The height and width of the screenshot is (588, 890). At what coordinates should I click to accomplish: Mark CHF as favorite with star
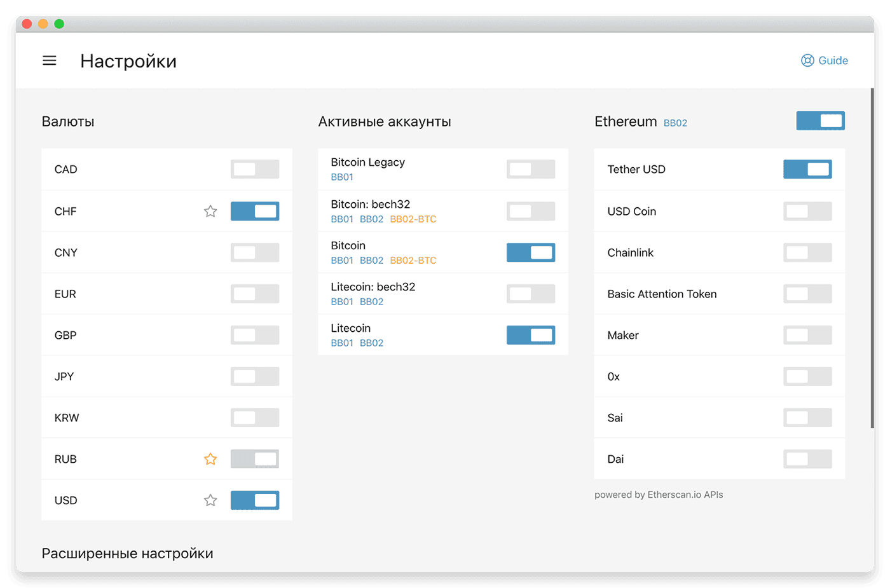point(210,211)
